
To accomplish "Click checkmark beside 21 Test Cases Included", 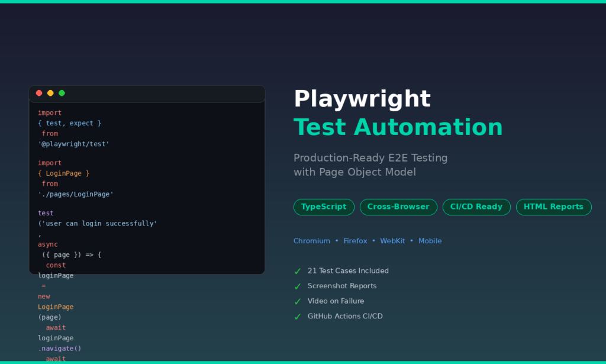I will tap(298, 272).
